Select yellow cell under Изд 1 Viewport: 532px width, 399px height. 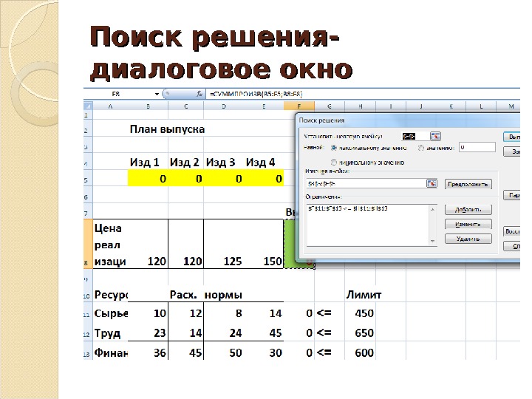148,178
